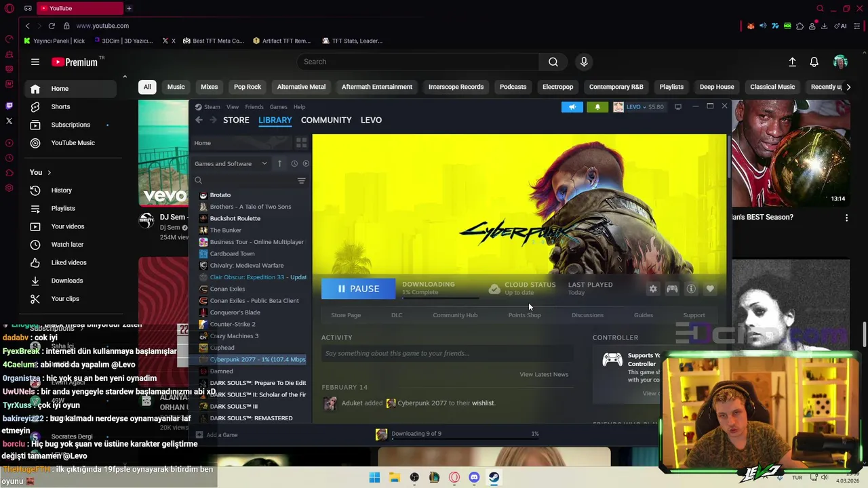868x488 pixels.
Task: Open Subscriptions in YouTube sidebar
Action: 71,125
